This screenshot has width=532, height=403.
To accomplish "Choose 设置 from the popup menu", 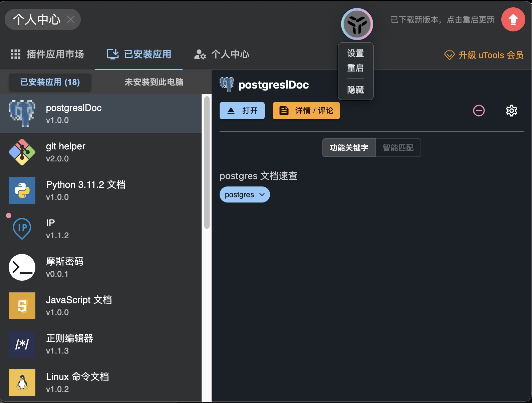I will 355,53.
